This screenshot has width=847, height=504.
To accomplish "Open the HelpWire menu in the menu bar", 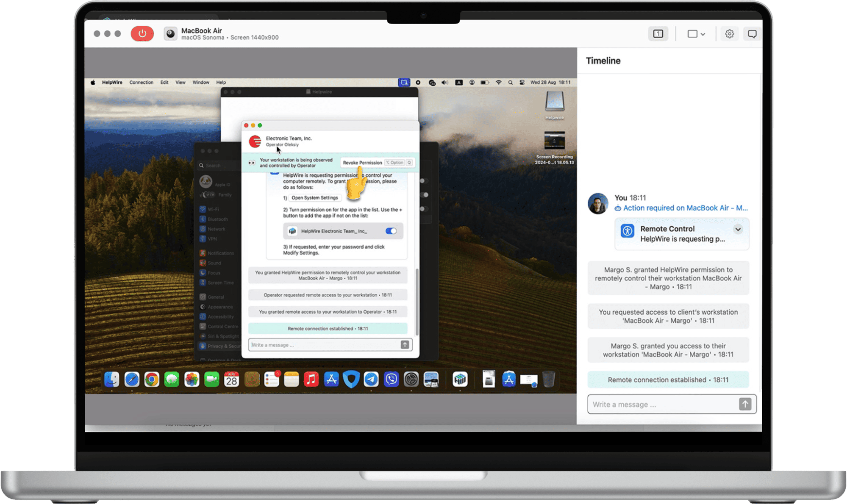I will (112, 83).
